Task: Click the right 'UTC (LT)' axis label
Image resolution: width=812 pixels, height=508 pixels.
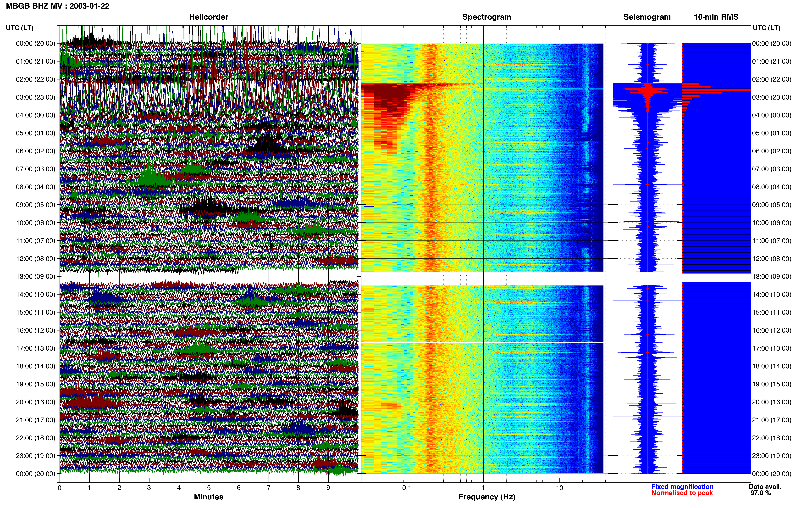Action: (x=766, y=28)
